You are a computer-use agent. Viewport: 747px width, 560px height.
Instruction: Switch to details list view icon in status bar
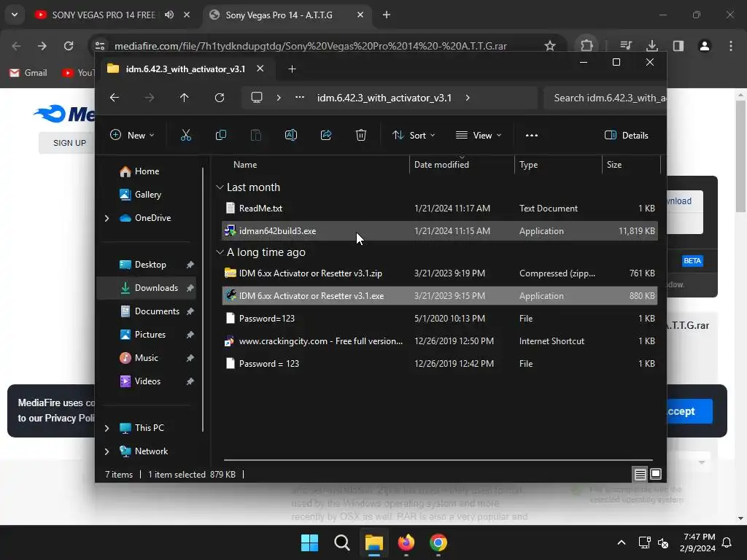(640, 474)
